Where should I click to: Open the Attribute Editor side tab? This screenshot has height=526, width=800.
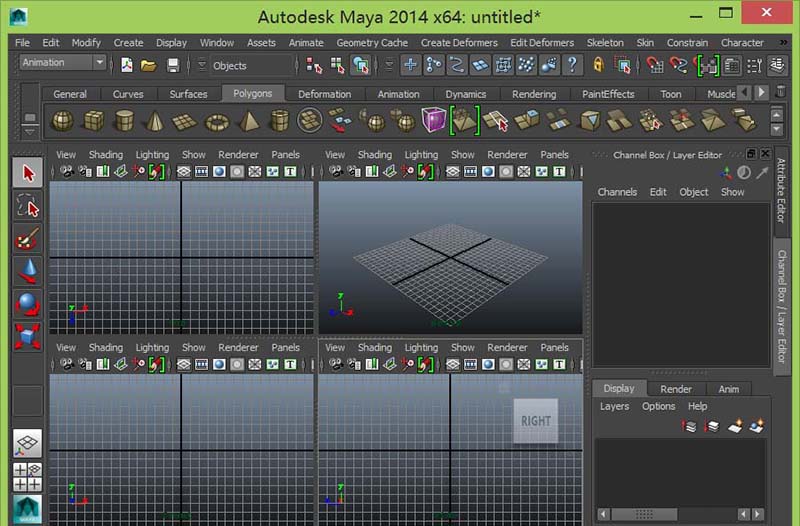pos(781,190)
